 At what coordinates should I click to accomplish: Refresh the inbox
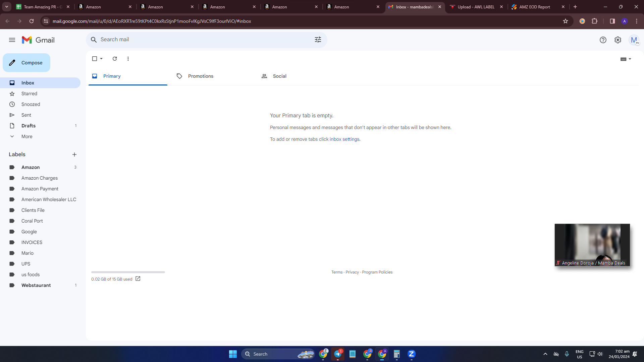(115, 59)
